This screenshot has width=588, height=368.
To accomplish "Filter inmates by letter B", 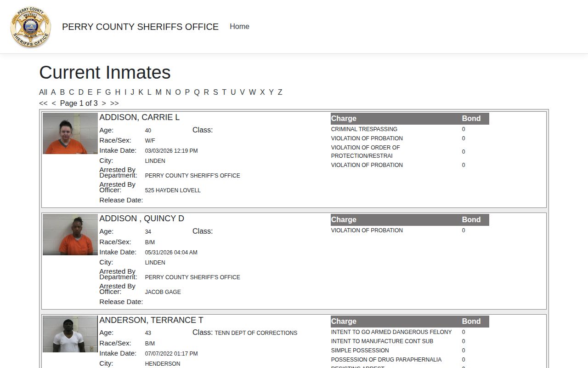I will [62, 92].
